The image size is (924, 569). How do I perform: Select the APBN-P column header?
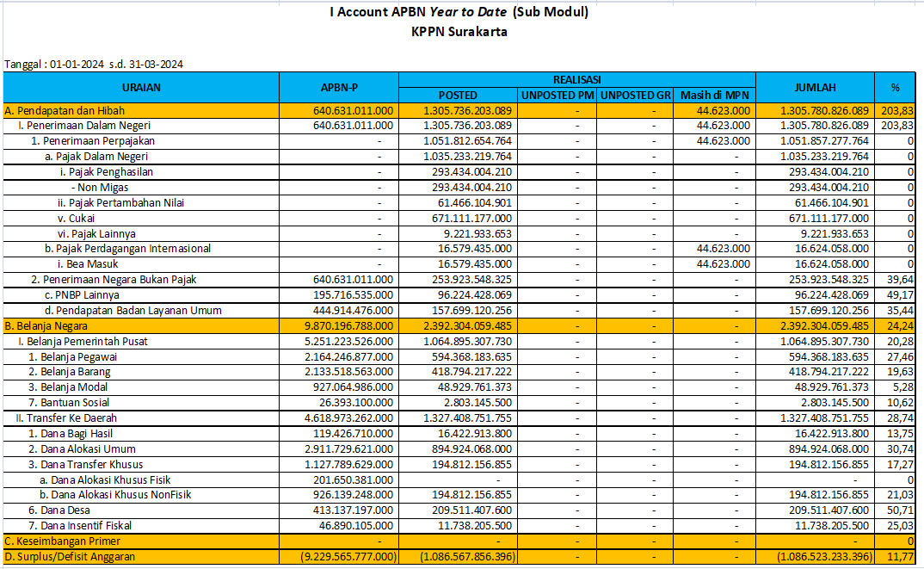click(340, 87)
